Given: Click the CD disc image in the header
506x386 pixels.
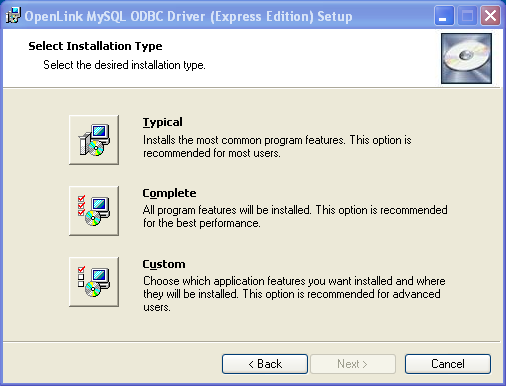Looking at the screenshot, I should (x=466, y=58).
